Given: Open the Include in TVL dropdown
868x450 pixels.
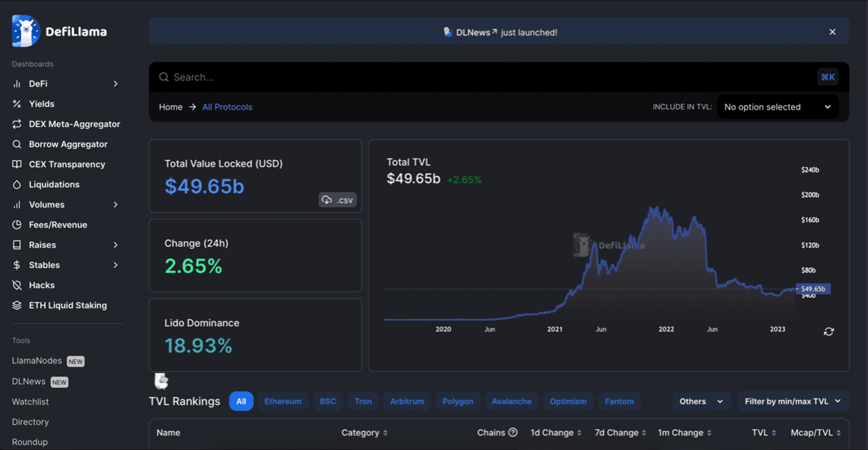Looking at the screenshot, I should 778,107.
